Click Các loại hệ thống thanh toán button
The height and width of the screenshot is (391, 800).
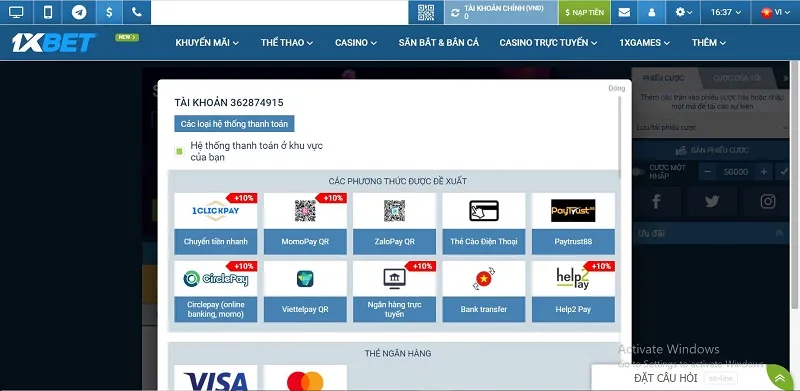click(x=234, y=124)
